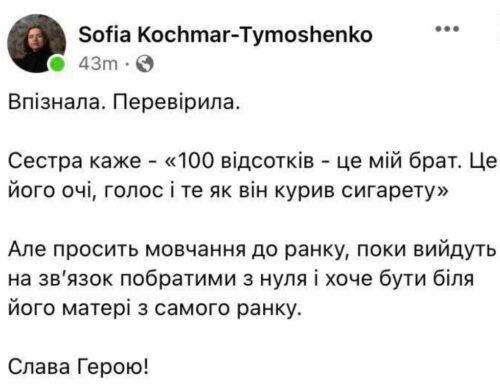
Task: Click the line starting "Але просить мовчання"
Action: [252, 250]
